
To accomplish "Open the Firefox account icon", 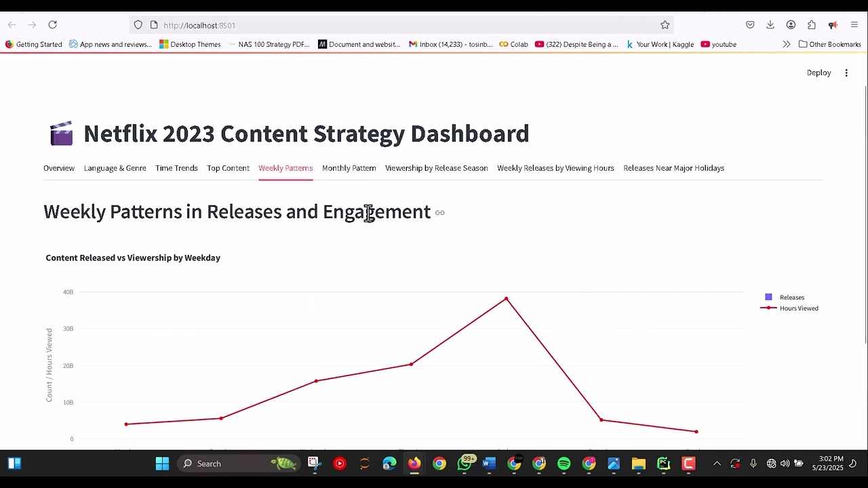I will tap(791, 25).
